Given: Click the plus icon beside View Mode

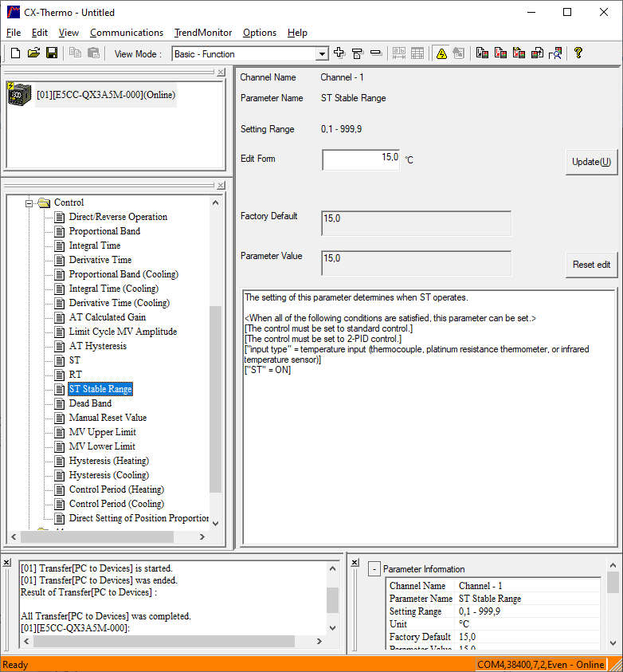Looking at the screenshot, I should (x=339, y=53).
